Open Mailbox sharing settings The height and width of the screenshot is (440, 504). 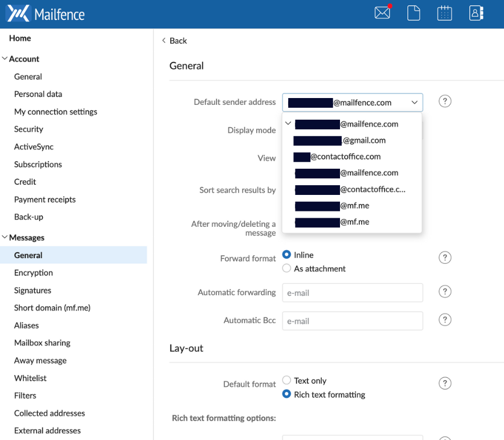(x=42, y=343)
